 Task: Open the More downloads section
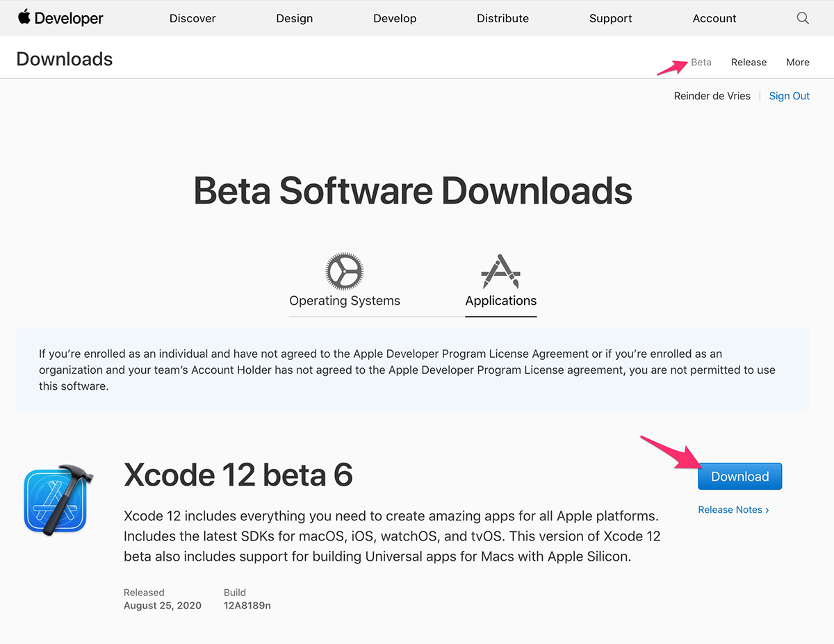pos(798,63)
